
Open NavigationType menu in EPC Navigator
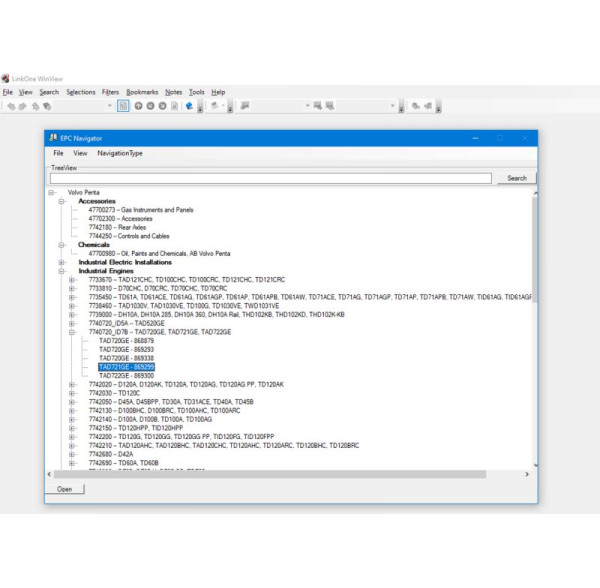point(120,153)
